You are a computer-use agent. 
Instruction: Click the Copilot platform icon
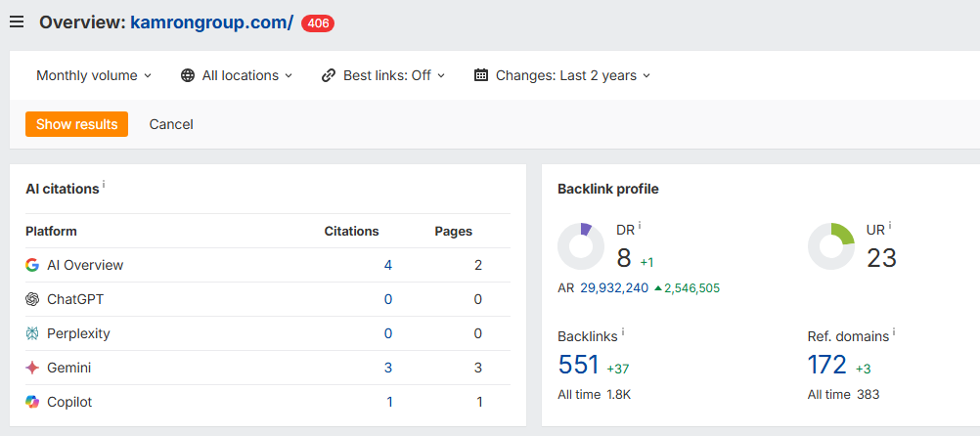[32, 402]
